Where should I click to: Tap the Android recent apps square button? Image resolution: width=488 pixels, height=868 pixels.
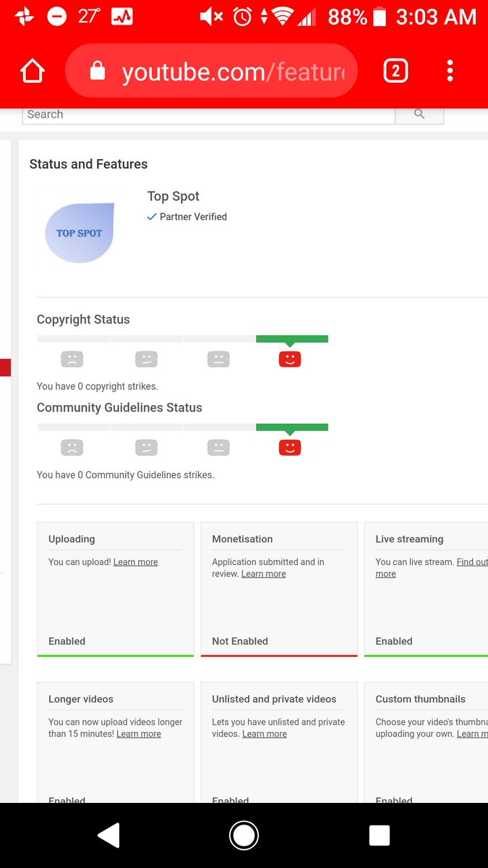(380, 835)
